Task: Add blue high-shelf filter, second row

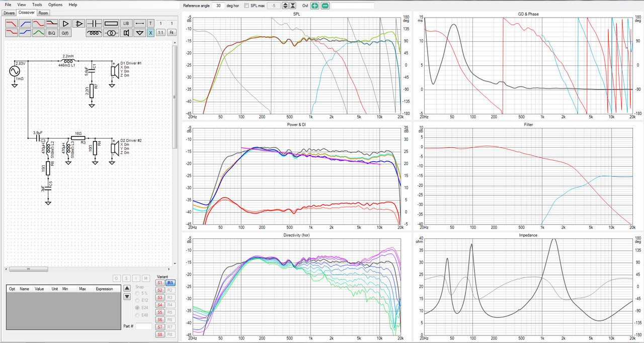Action: 25,33
